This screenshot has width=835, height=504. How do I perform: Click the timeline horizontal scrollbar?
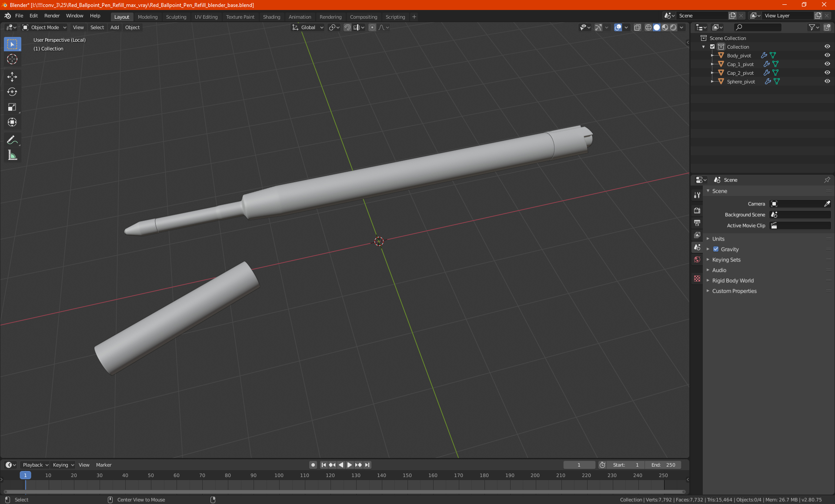click(344, 492)
